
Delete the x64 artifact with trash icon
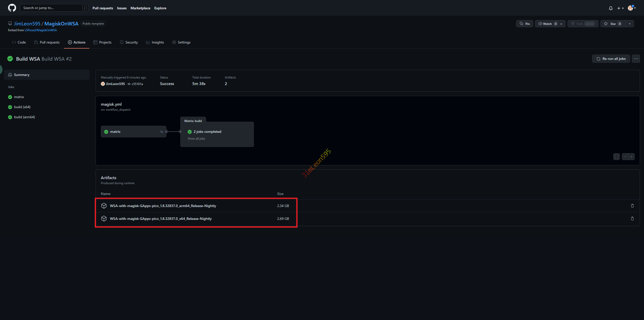[632, 219]
